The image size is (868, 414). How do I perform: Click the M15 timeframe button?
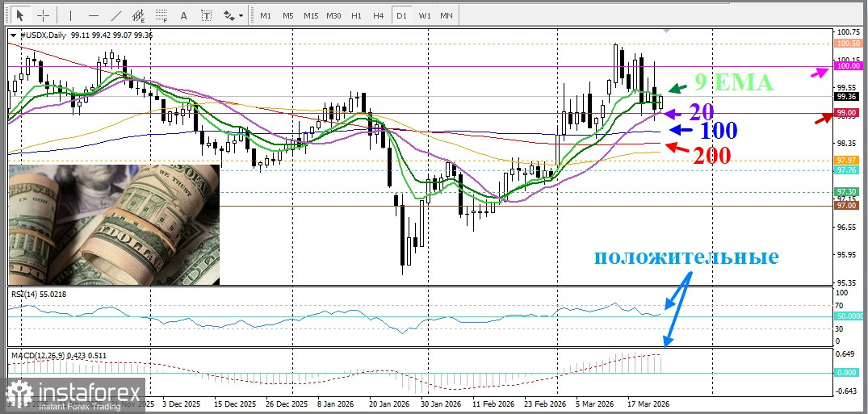pyautogui.click(x=310, y=15)
